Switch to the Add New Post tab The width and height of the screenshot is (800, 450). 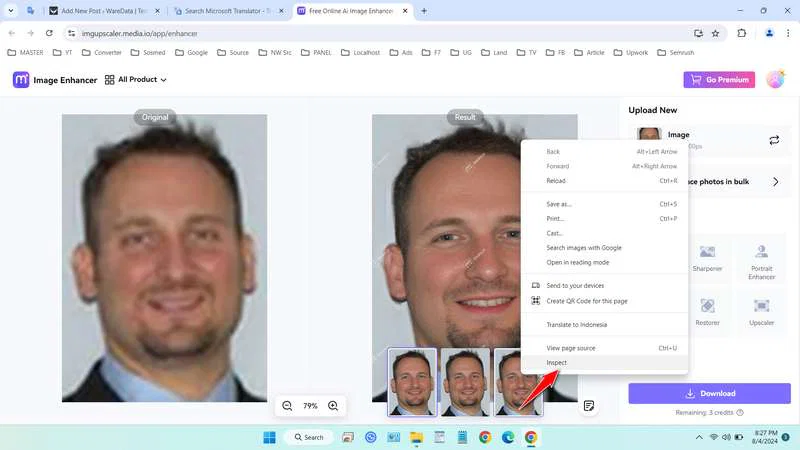(105, 11)
